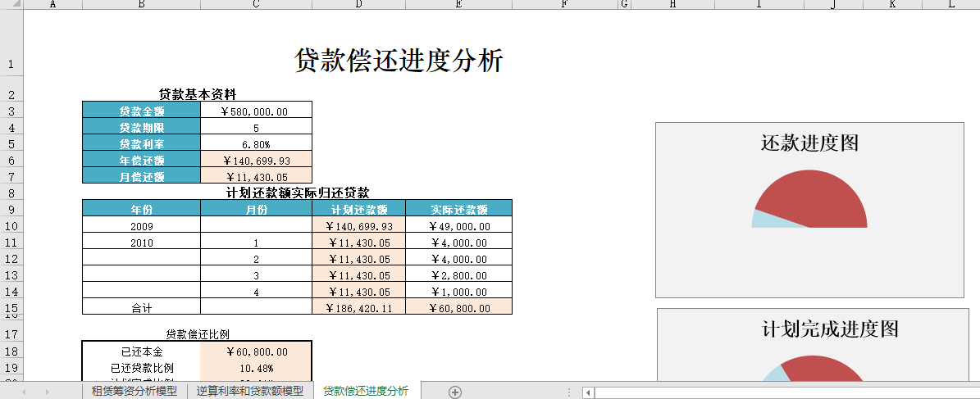This screenshot has width=980, height=399.
Task: Select the 贷款偿还进度分析 sheet tab
Action: [365, 392]
